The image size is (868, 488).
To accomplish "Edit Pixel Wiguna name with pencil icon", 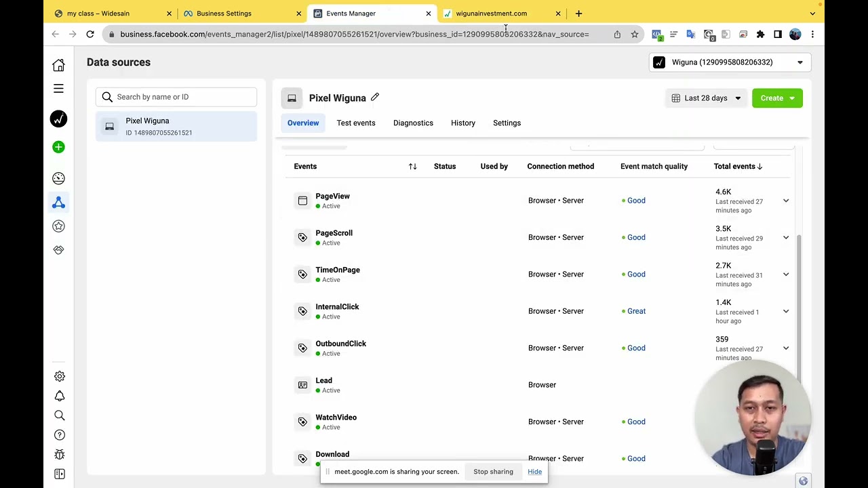I will 375,98.
